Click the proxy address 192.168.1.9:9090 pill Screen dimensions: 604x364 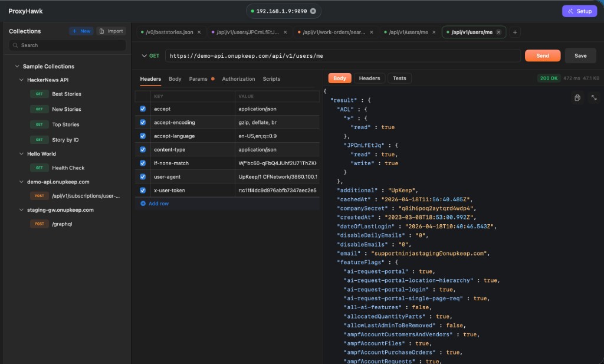point(284,11)
